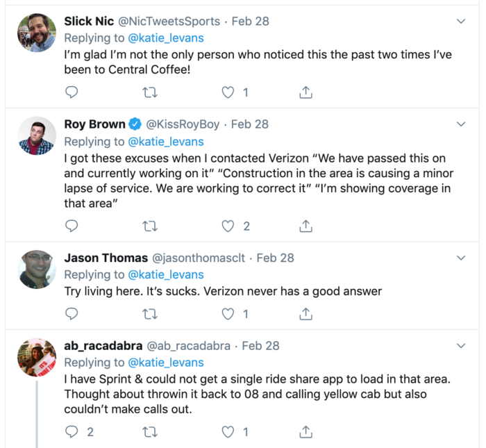Screen dimensions: 486x448
Task: Visit the @KissRoyBoy profile handle
Action: (x=182, y=124)
